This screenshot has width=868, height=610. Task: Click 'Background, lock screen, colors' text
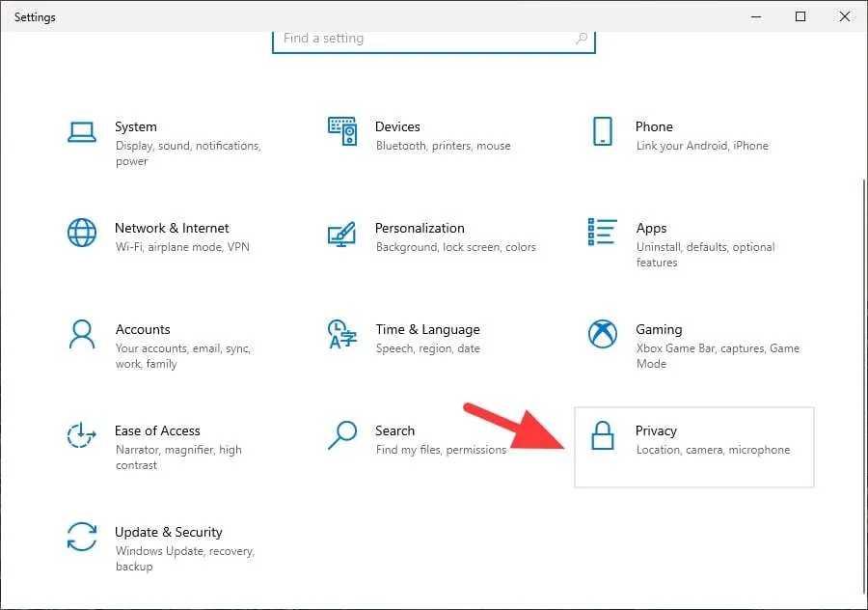[455, 247]
